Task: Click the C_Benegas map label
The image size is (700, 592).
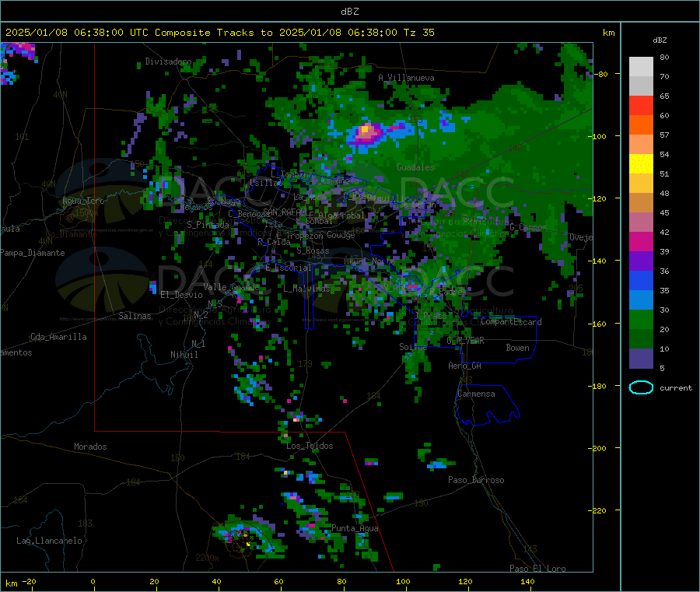Action: tap(249, 214)
